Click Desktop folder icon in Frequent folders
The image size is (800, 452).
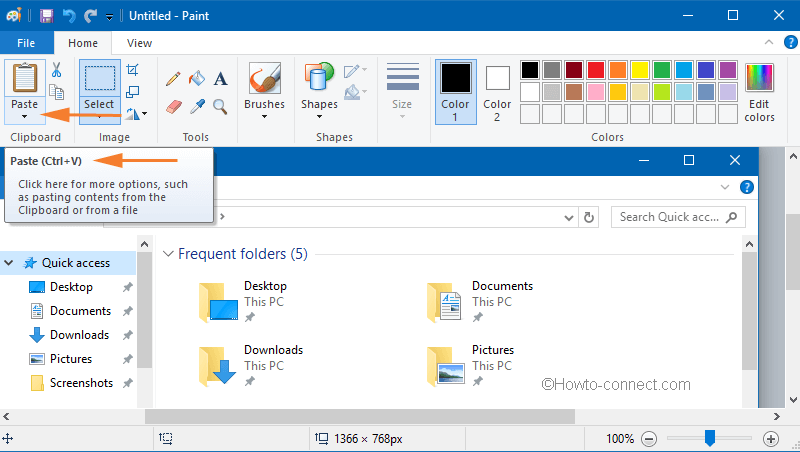click(218, 303)
